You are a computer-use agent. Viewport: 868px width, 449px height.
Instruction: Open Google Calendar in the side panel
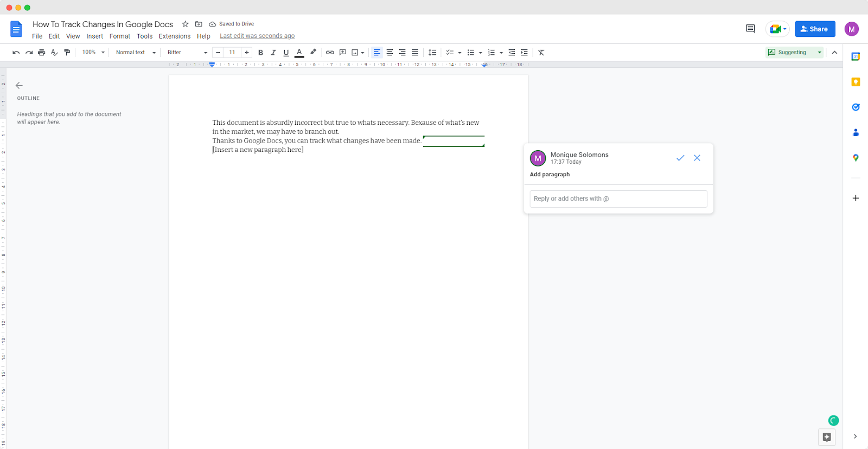(856, 56)
